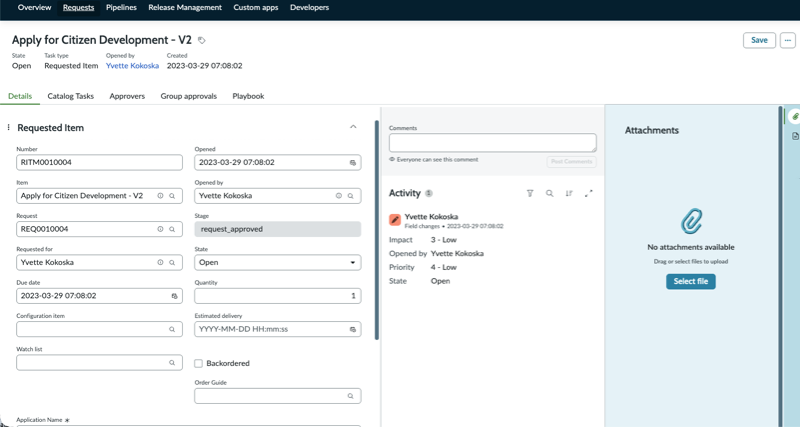Switch to the Playbook tab
The height and width of the screenshot is (427, 800).
click(x=248, y=96)
